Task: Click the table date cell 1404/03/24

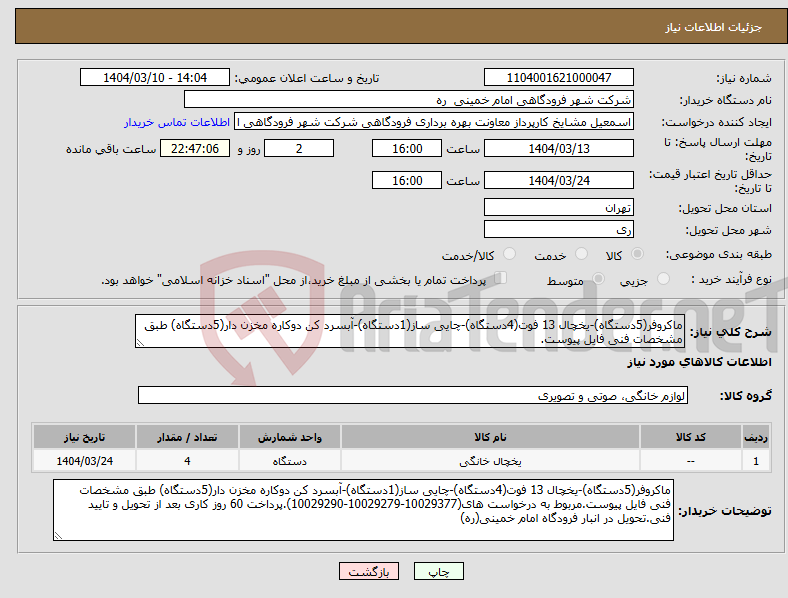Action: pyautogui.click(x=84, y=461)
